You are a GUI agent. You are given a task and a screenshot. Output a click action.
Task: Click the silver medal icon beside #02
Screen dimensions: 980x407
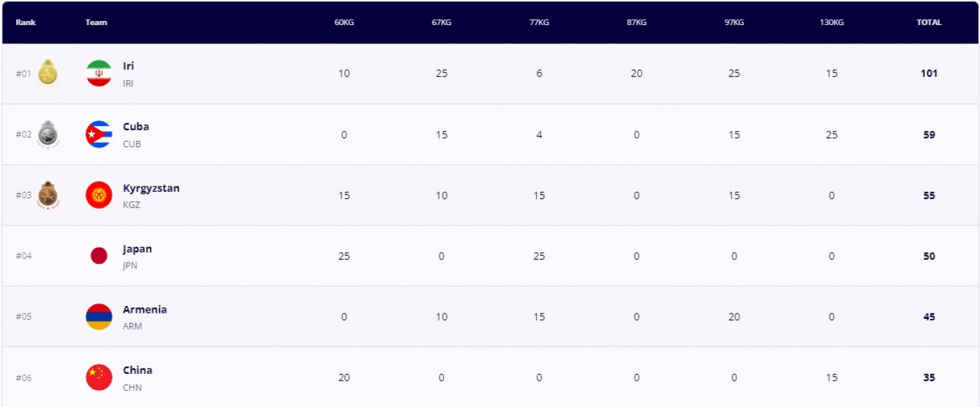tap(48, 134)
